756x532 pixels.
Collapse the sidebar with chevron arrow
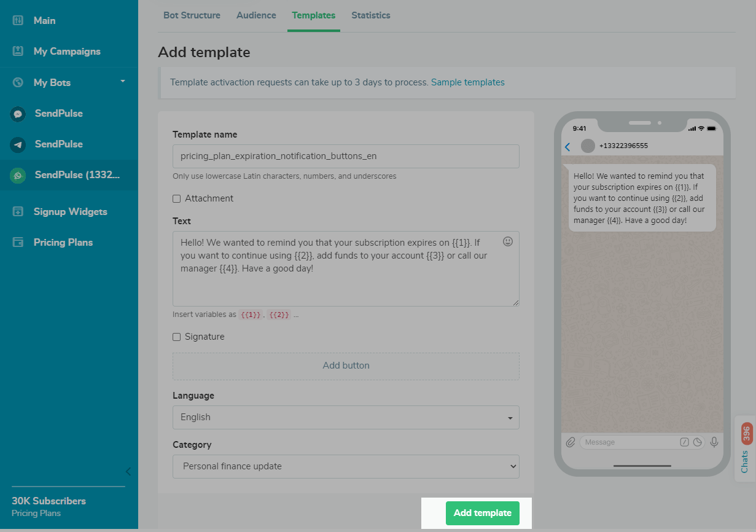128,471
